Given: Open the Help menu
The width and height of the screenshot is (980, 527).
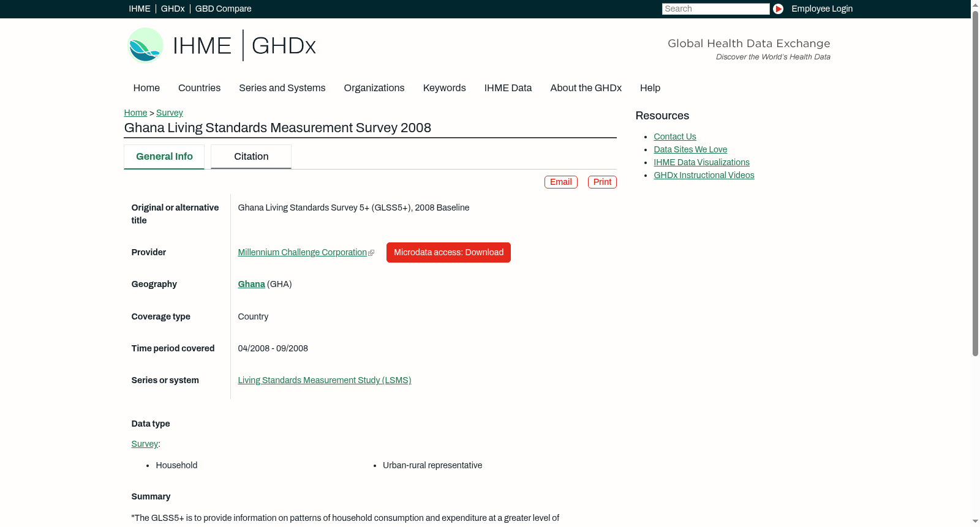Looking at the screenshot, I should [x=650, y=88].
